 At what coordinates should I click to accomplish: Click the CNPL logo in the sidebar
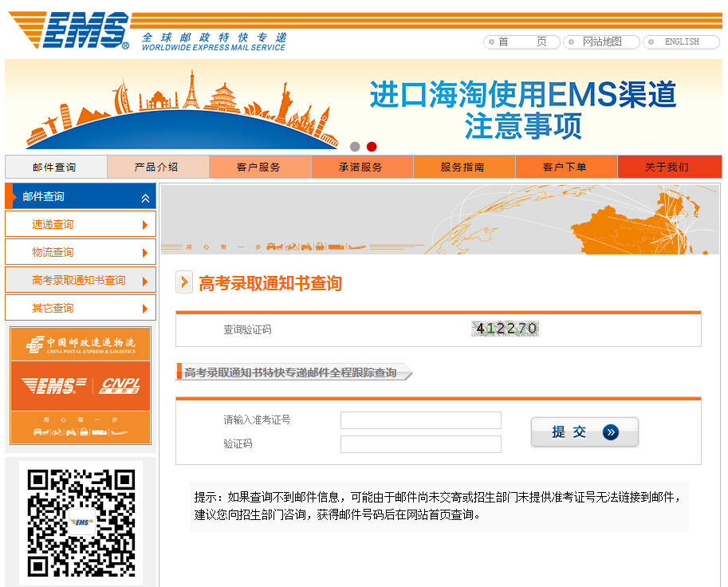coord(120,385)
